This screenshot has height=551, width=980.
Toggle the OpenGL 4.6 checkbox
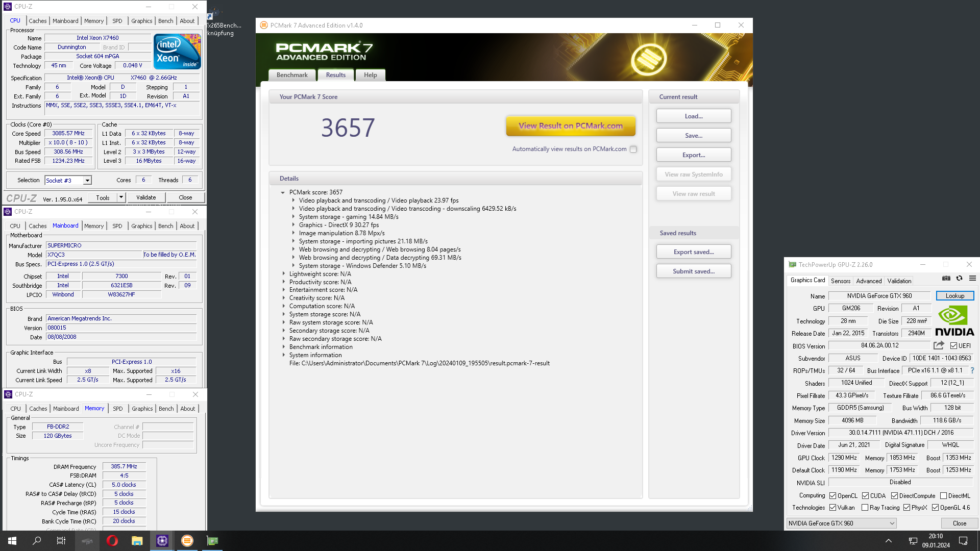click(936, 508)
